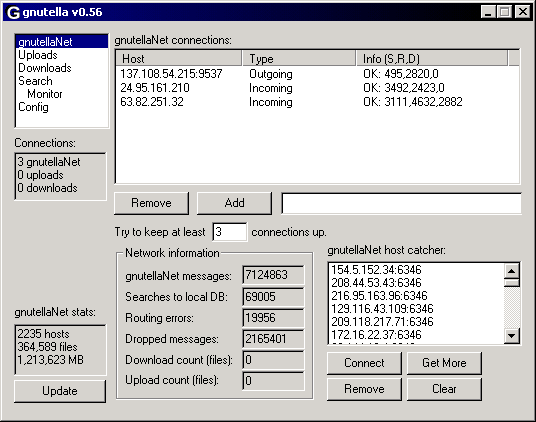Click the Info (S,R,D) column header
The height and width of the screenshot is (422, 536).
432,58
